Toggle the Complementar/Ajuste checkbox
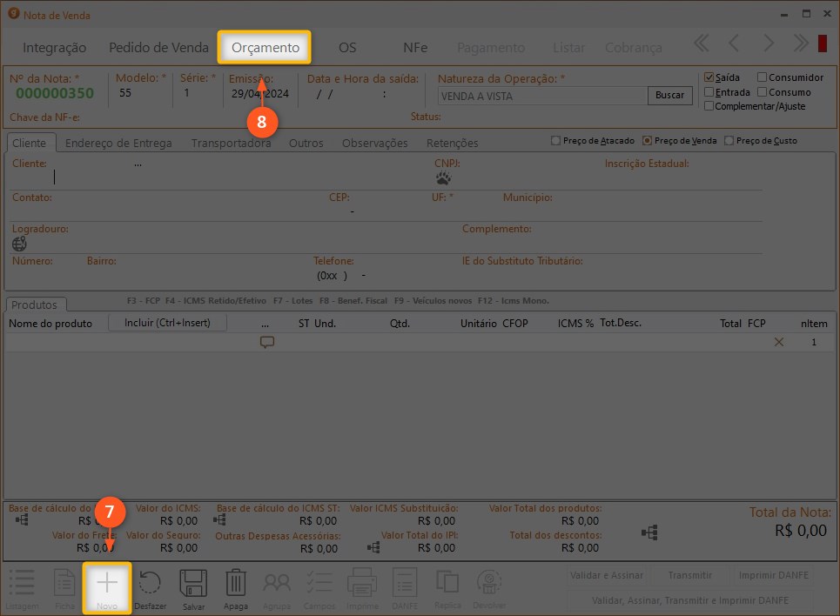Viewport: 840px width, 616px height. pyautogui.click(x=709, y=106)
